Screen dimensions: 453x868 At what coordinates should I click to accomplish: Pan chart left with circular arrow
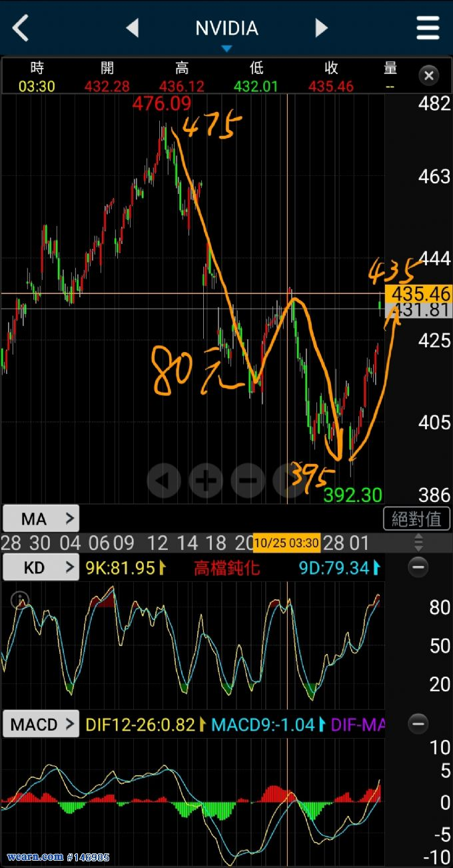164,479
